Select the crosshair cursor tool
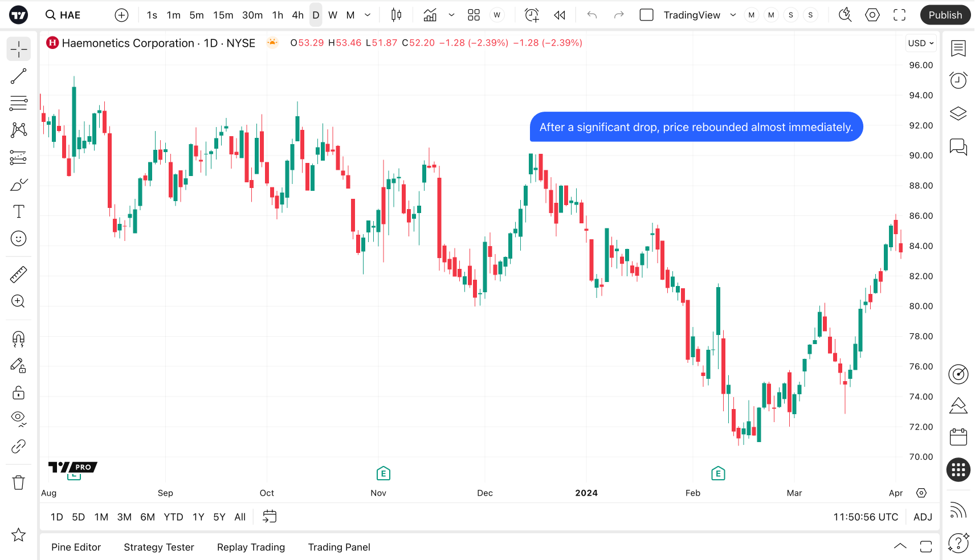This screenshot has height=560, width=975. (x=18, y=49)
